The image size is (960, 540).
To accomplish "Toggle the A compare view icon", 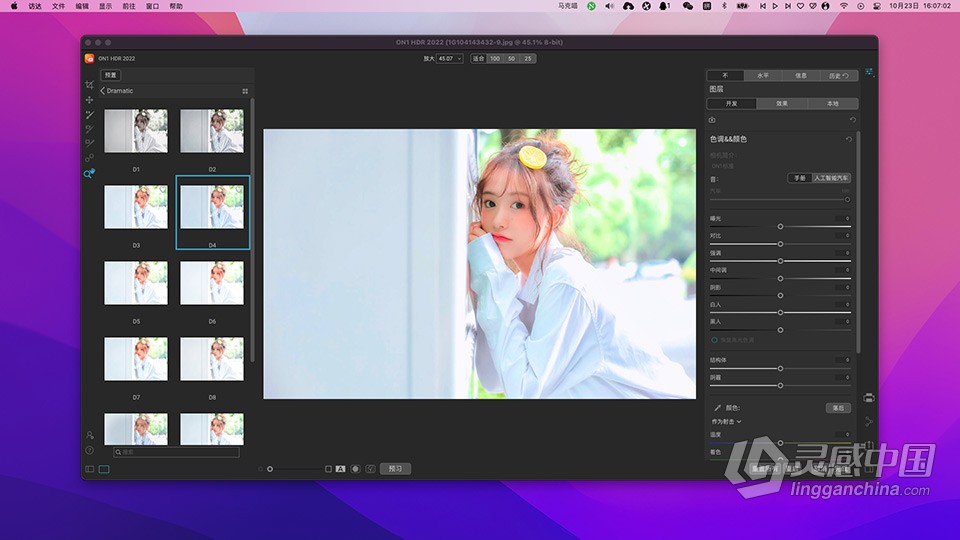I will [340, 469].
